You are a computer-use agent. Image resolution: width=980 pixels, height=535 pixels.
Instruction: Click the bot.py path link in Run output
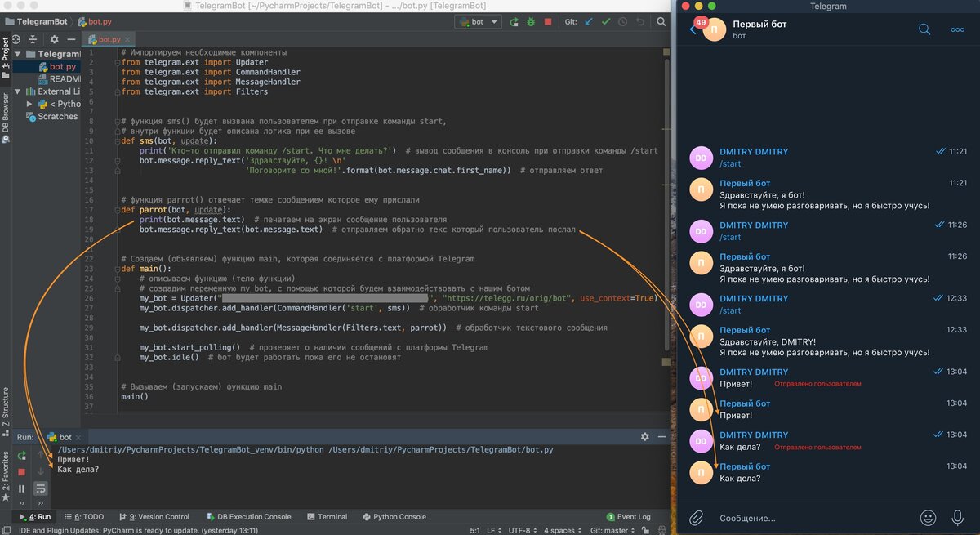coord(443,449)
